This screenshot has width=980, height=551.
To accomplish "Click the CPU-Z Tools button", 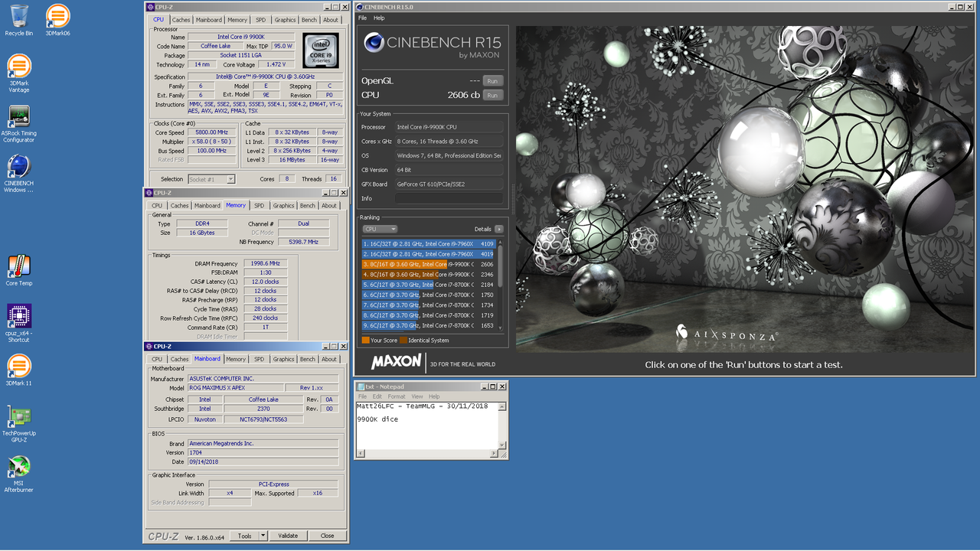I will tap(244, 536).
